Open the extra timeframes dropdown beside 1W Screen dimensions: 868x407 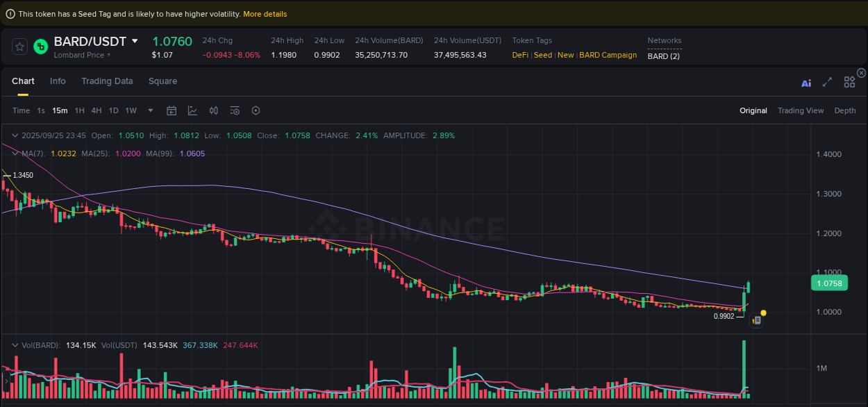[x=150, y=110]
